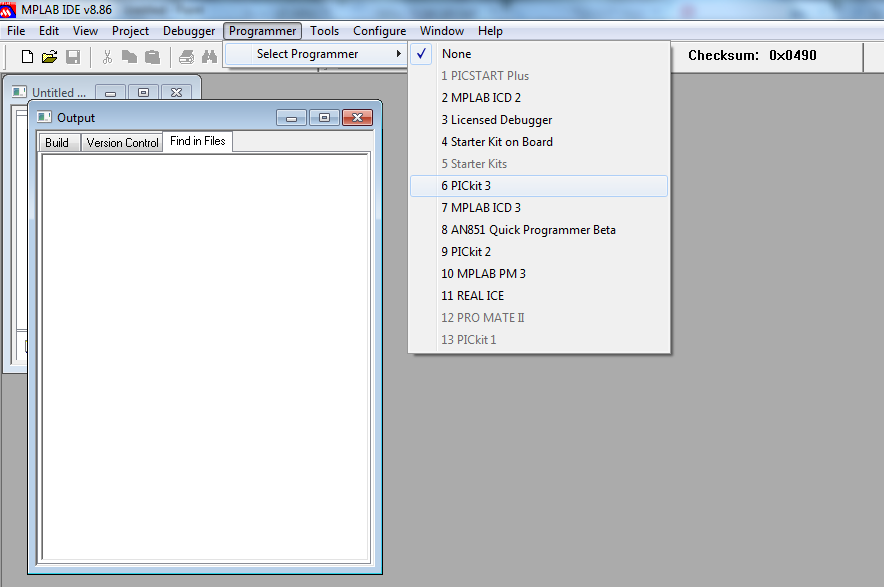This screenshot has height=587, width=884.
Task: Select the checked None programmer option
Action: tap(456, 54)
